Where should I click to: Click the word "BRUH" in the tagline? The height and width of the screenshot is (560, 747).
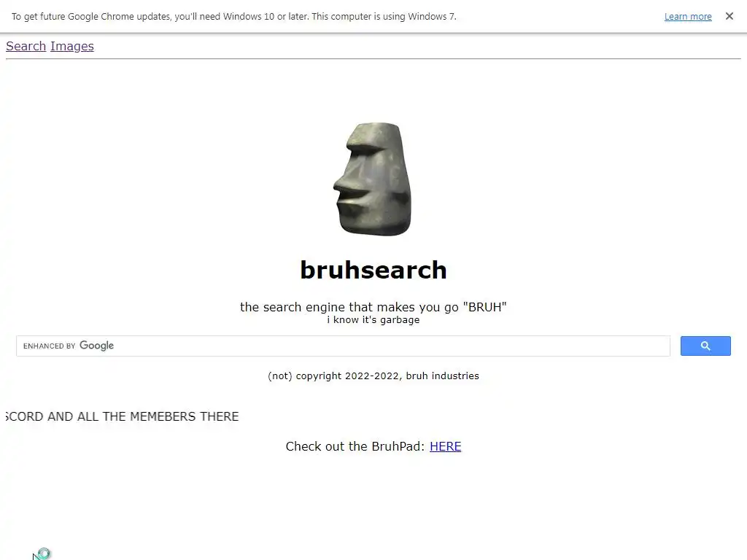[x=484, y=307]
